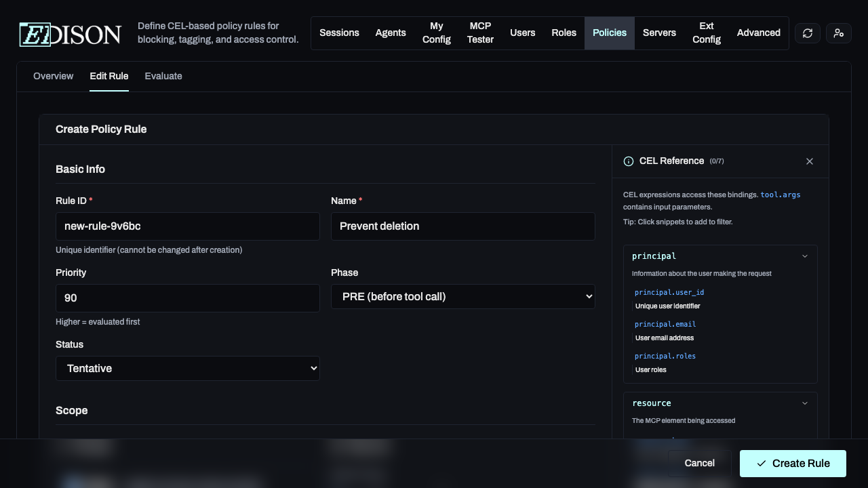This screenshot has height=488, width=868.
Task: Focus the Priority input field
Action: pos(187,298)
